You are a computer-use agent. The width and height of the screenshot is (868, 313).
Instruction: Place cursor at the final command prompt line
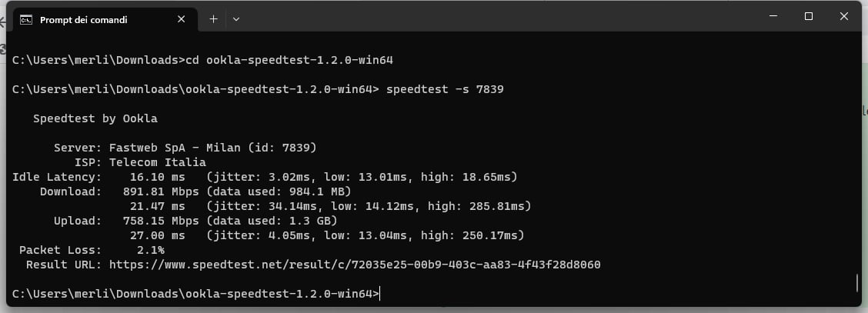tap(196, 295)
